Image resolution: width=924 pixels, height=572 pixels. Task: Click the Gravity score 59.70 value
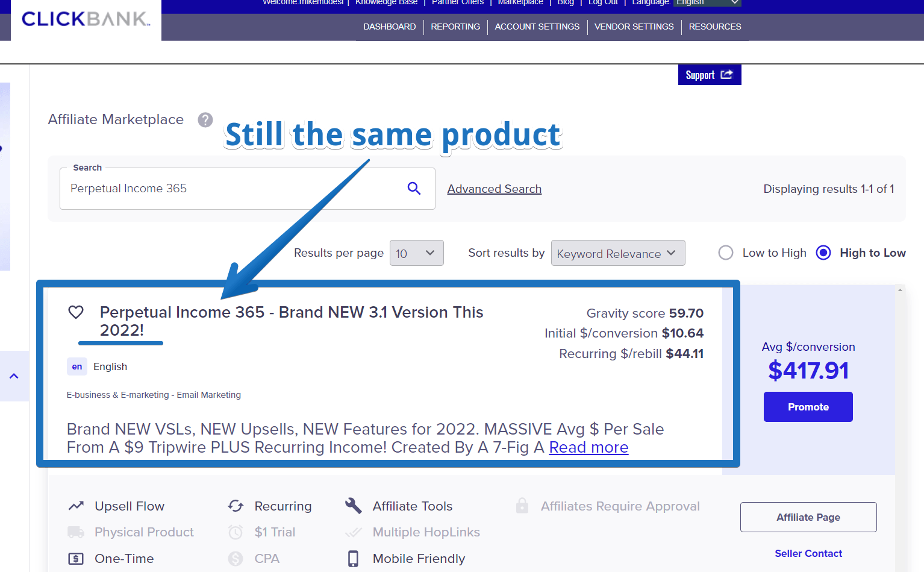click(686, 313)
